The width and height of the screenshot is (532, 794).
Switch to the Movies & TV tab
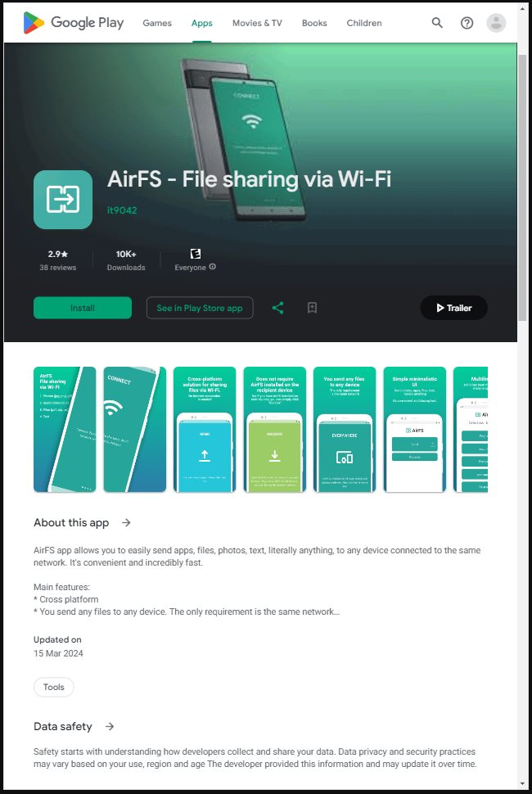[257, 23]
